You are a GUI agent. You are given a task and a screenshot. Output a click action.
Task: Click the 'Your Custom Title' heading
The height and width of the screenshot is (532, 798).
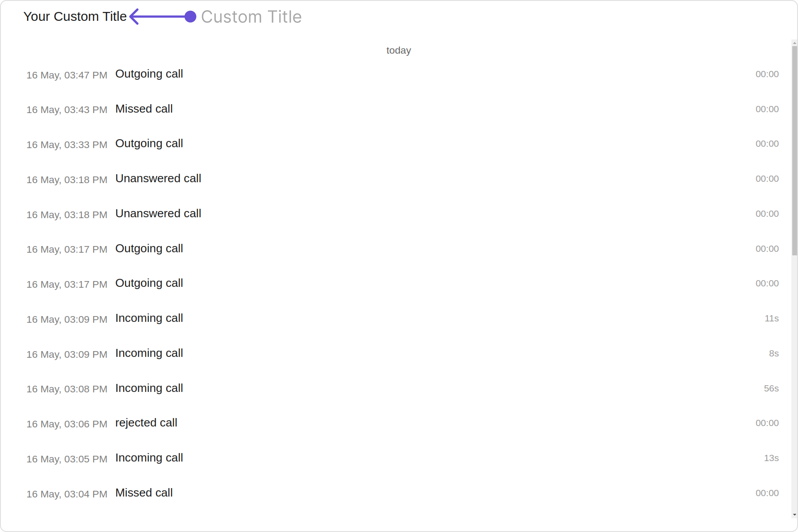(75, 16)
